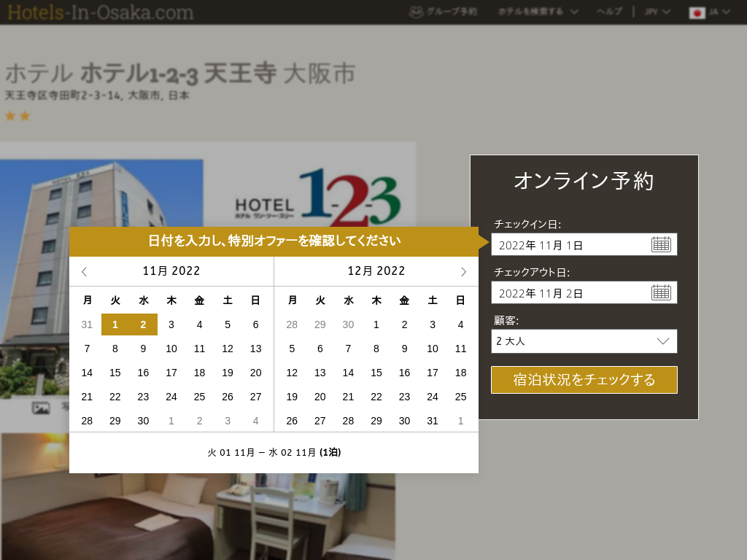
Task: Click the group booking icon in header
Action: point(416,12)
